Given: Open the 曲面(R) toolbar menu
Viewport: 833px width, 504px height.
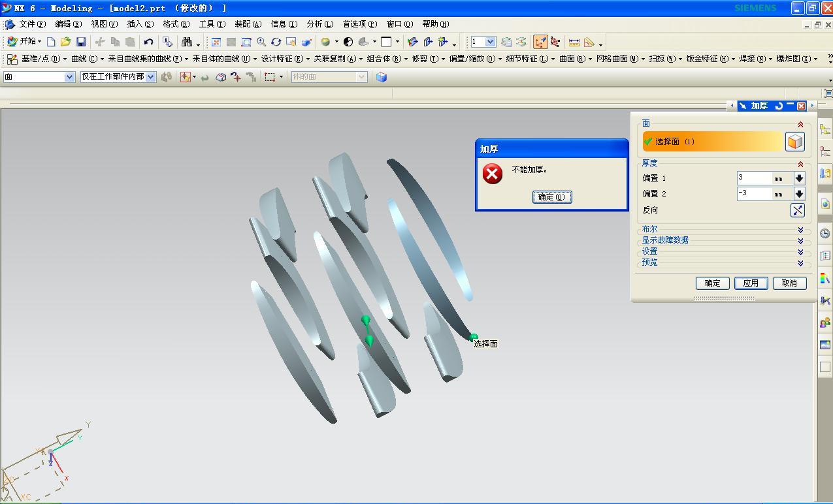Looking at the screenshot, I should [x=574, y=59].
